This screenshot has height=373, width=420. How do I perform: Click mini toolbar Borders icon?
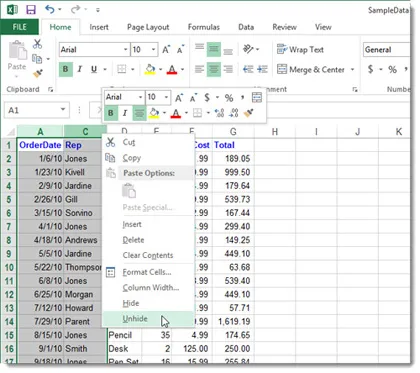[x=197, y=113]
